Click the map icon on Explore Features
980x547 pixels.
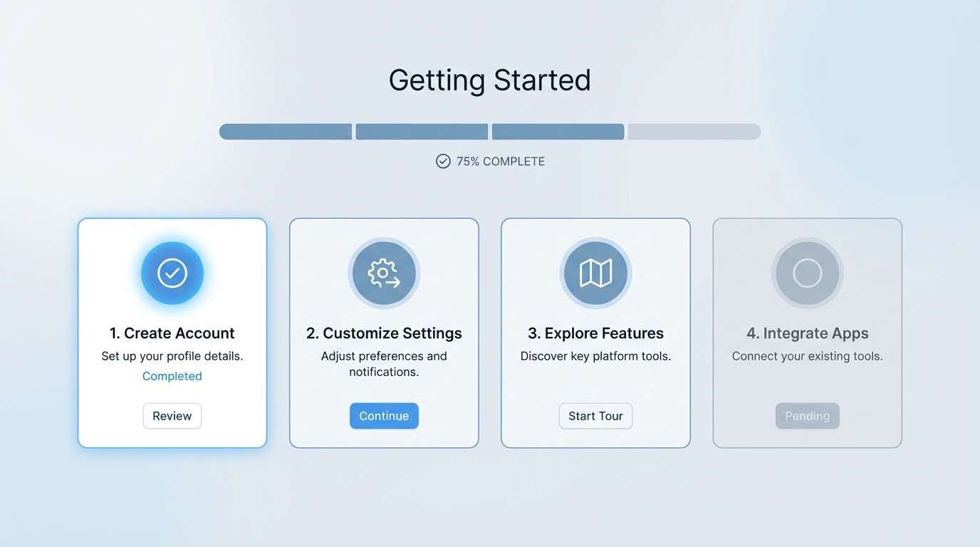click(595, 273)
